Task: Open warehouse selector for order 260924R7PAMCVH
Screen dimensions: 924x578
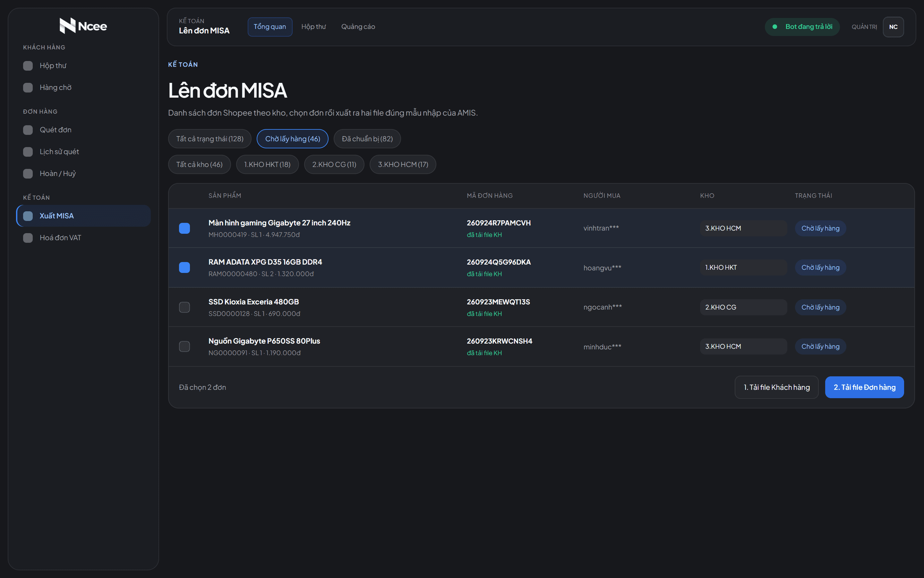Action: point(743,228)
